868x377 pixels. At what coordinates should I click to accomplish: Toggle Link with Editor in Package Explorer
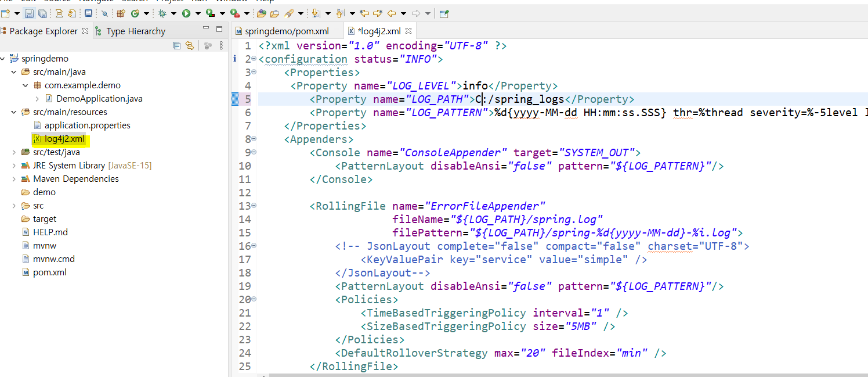189,45
